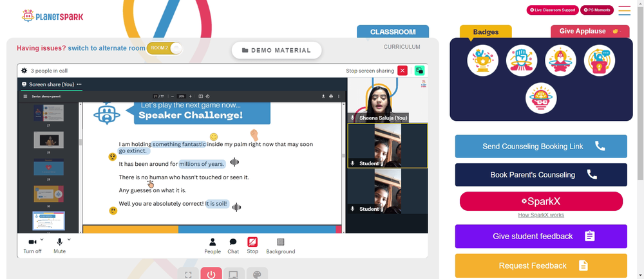Image resolution: width=644 pixels, height=279 pixels.
Task: Zoom out the PDF with minus
Action: (x=172, y=96)
